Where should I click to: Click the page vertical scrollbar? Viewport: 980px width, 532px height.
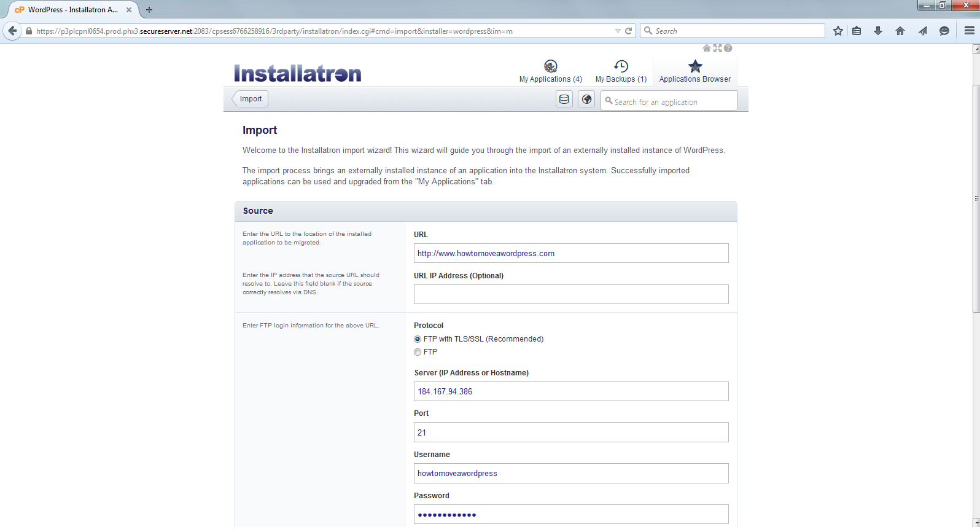click(x=976, y=198)
